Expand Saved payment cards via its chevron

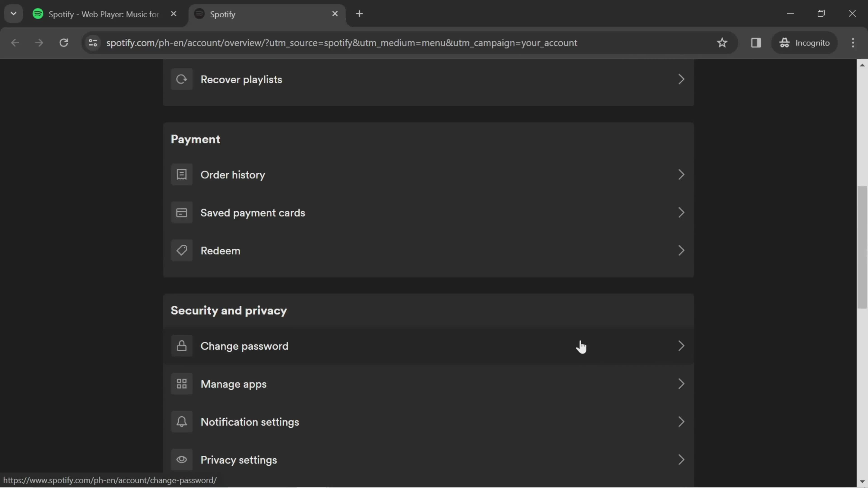coord(681,213)
